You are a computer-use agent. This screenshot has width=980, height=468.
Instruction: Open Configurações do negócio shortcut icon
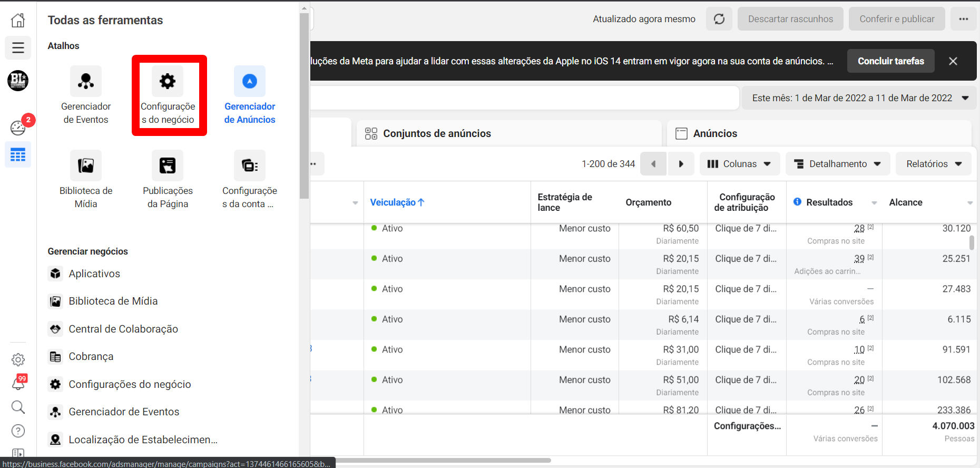[x=168, y=81]
